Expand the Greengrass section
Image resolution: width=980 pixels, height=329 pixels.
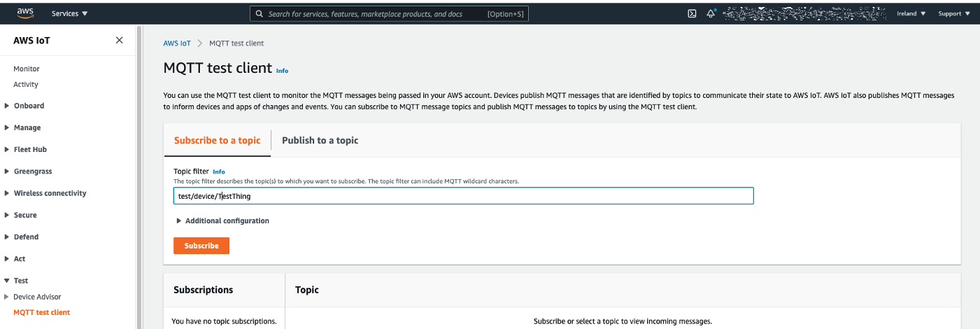[29, 171]
